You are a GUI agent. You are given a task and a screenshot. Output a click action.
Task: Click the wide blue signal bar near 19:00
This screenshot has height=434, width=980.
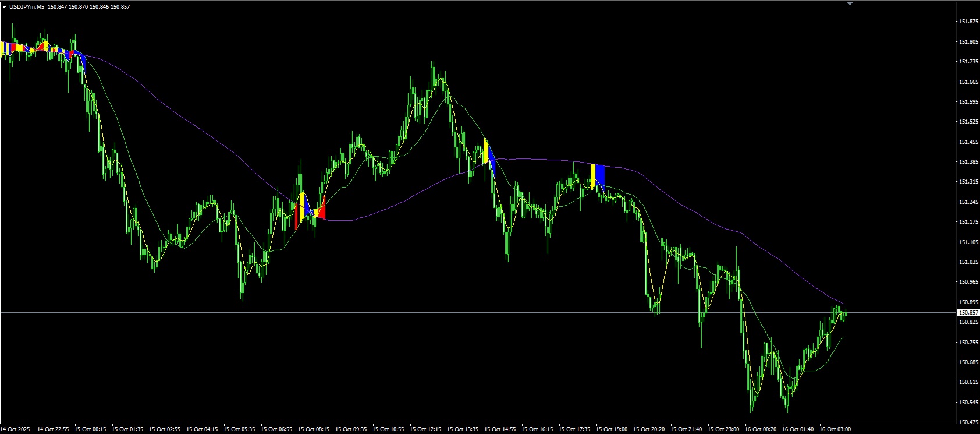tap(601, 175)
